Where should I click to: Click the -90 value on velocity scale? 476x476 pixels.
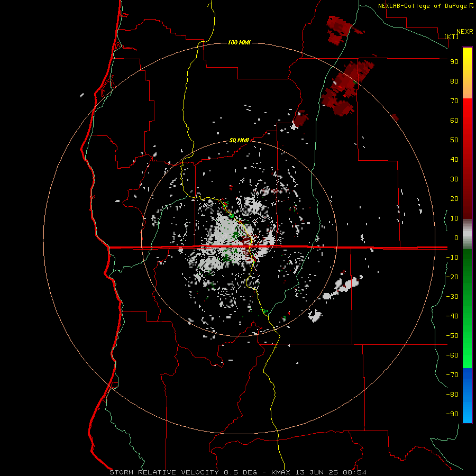click(x=452, y=414)
